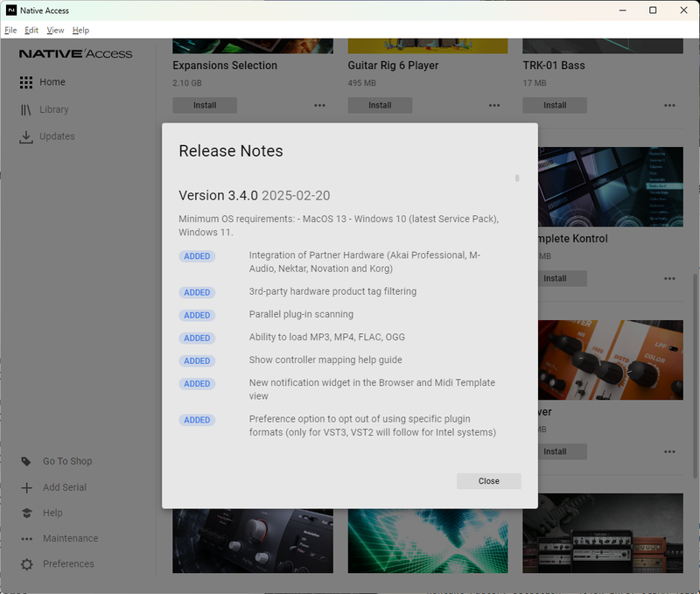This screenshot has width=700, height=594.
Task: Click the Help graduation cap icon
Action: coord(27,514)
